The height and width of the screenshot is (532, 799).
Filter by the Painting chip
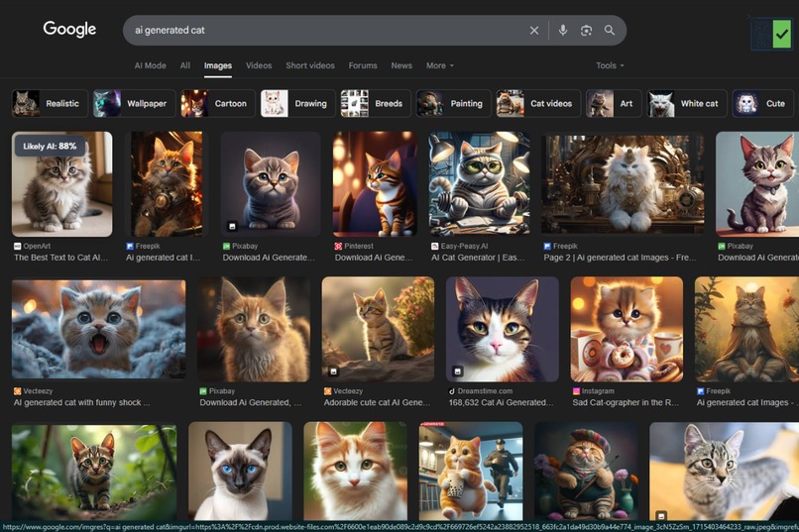[x=453, y=103]
